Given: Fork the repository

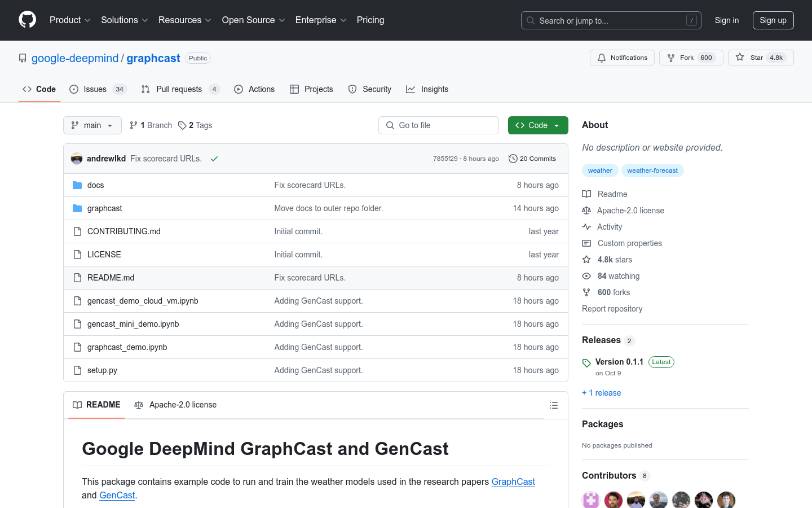Looking at the screenshot, I should pos(691,58).
